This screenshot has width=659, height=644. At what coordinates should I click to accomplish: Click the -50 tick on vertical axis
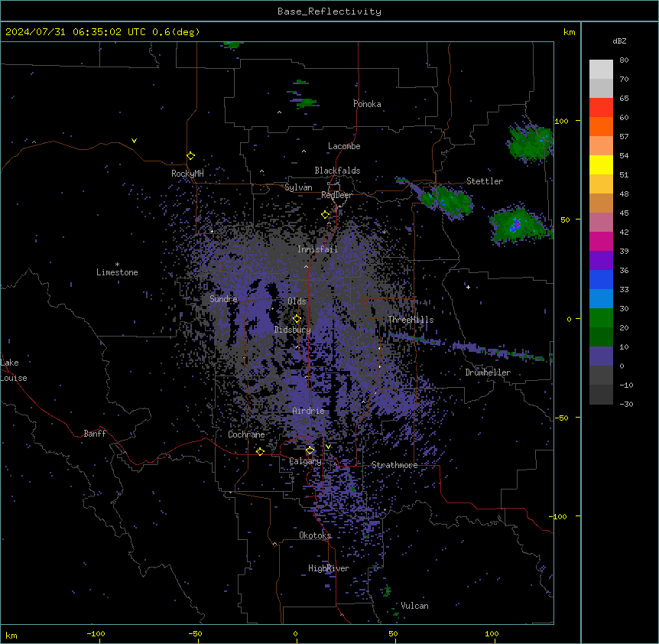tap(561, 418)
